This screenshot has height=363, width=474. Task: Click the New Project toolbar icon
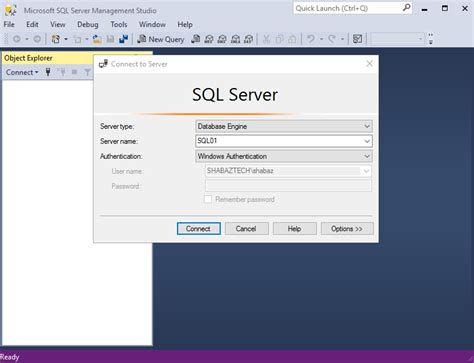click(55, 39)
